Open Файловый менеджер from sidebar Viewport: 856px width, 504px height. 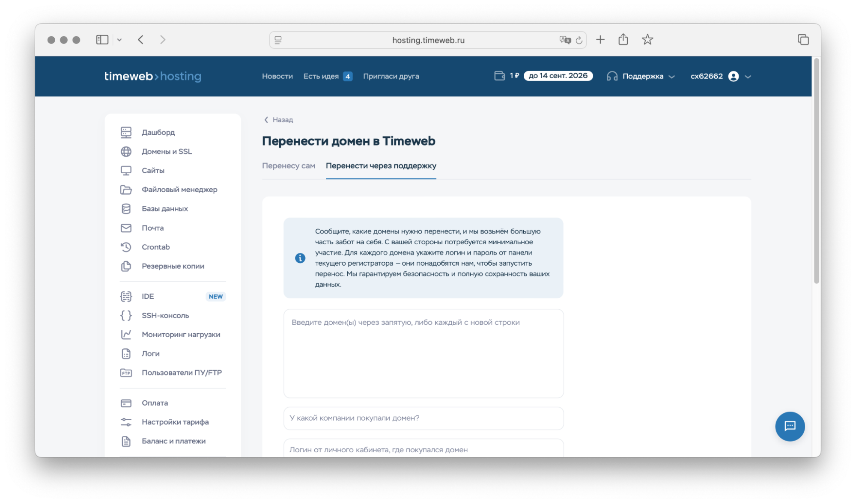(x=179, y=190)
